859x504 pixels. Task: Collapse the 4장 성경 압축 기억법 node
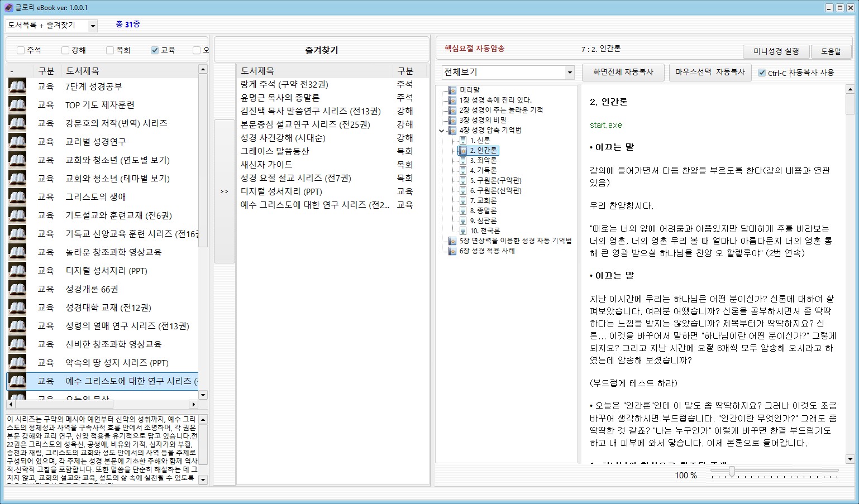pos(442,131)
